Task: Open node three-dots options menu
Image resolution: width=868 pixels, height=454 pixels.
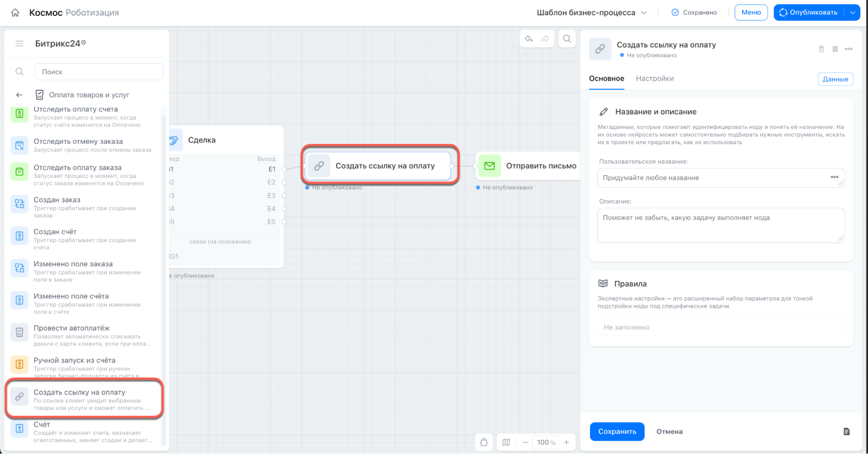Action: pyautogui.click(x=848, y=49)
